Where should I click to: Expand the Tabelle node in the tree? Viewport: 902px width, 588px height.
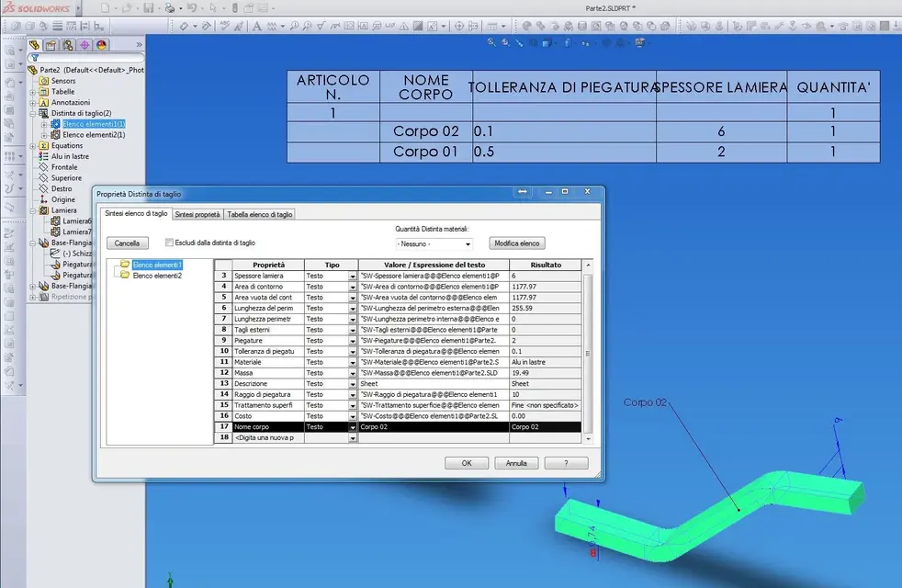point(33,92)
